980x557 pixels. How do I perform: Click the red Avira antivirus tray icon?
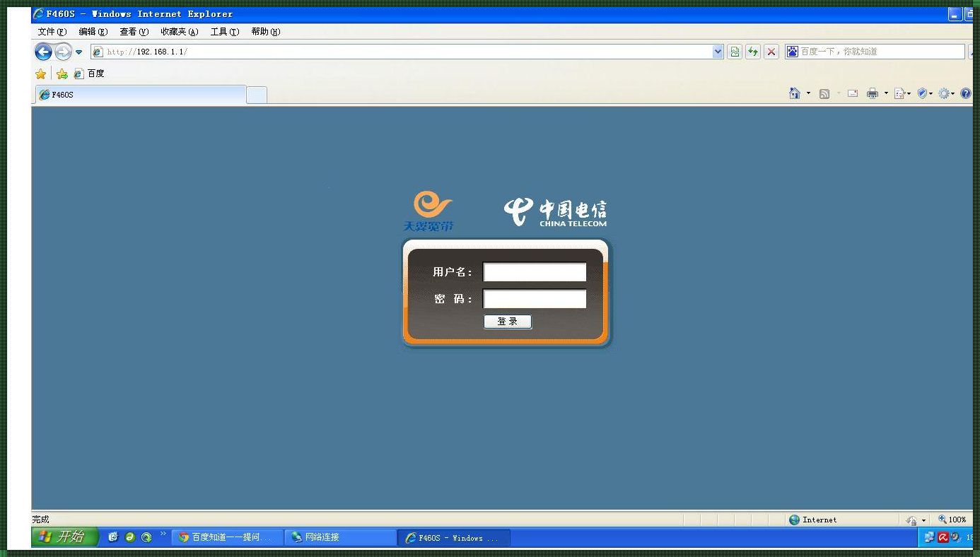coord(943,537)
